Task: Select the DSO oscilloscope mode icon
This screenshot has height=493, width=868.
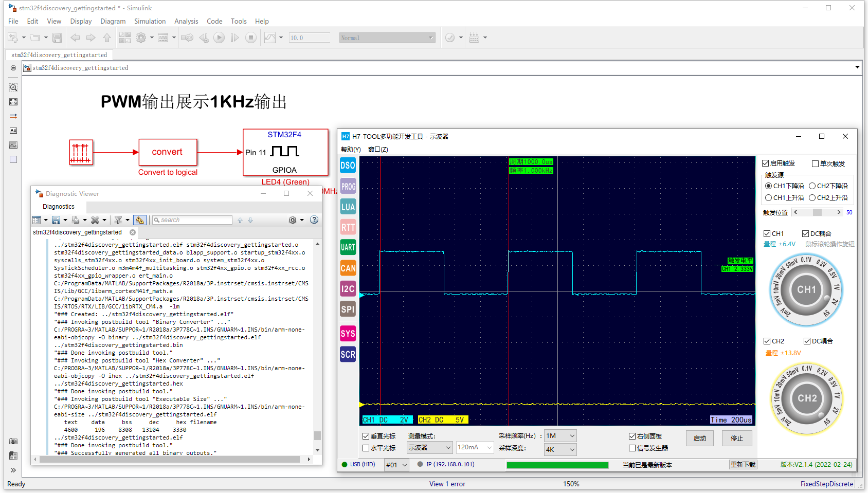Action: coord(348,166)
